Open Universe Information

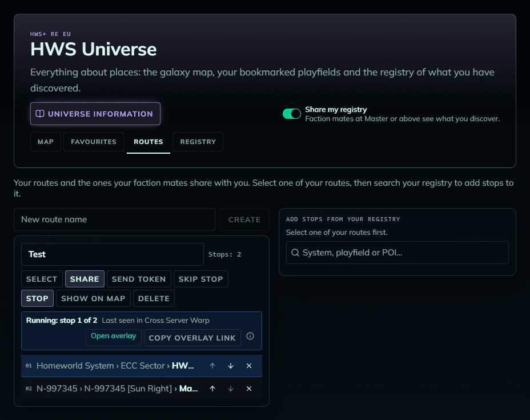(x=95, y=114)
